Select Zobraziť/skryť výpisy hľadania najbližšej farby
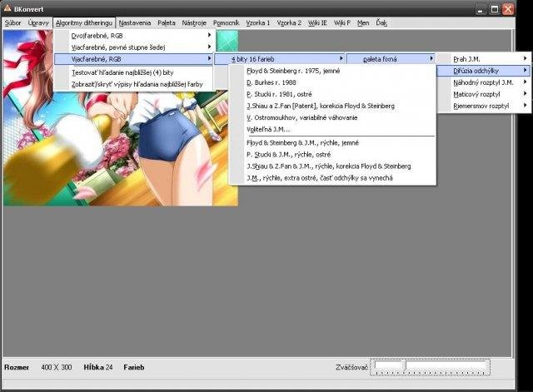 pyautogui.click(x=133, y=84)
